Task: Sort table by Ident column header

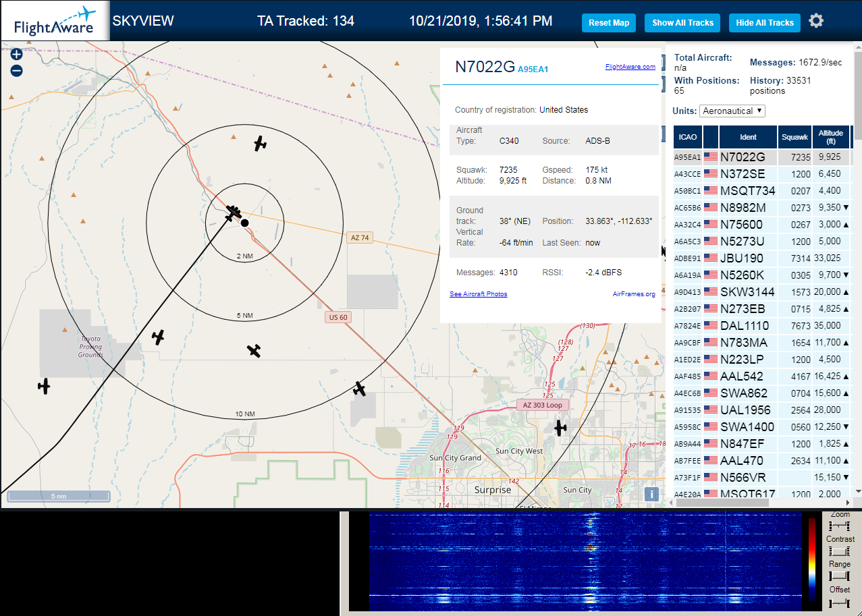Action: coord(749,137)
